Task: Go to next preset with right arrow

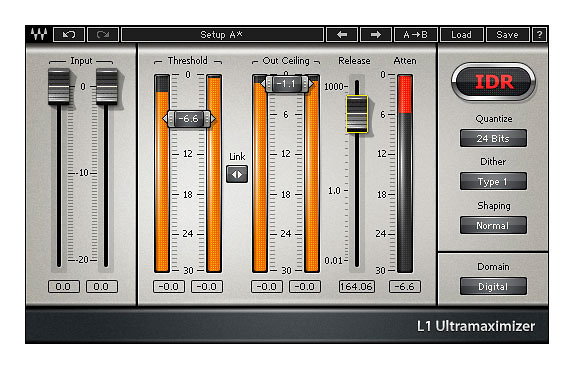Action: click(376, 35)
